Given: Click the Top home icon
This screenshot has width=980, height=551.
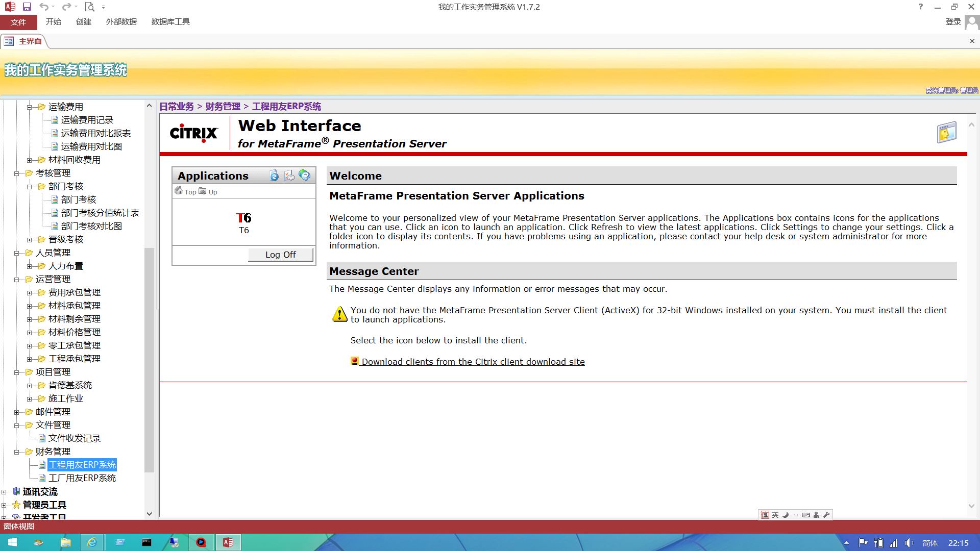Looking at the screenshot, I should [x=179, y=191].
